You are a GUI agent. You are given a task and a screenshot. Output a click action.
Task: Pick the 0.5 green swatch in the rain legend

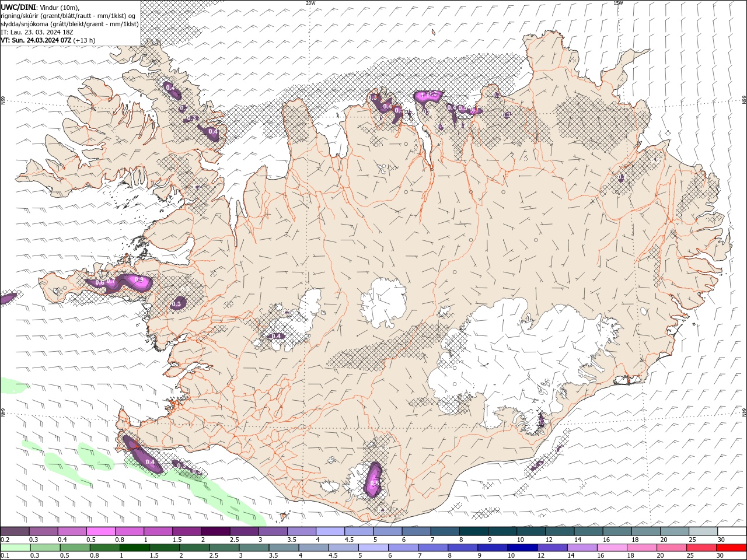(75, 548)
